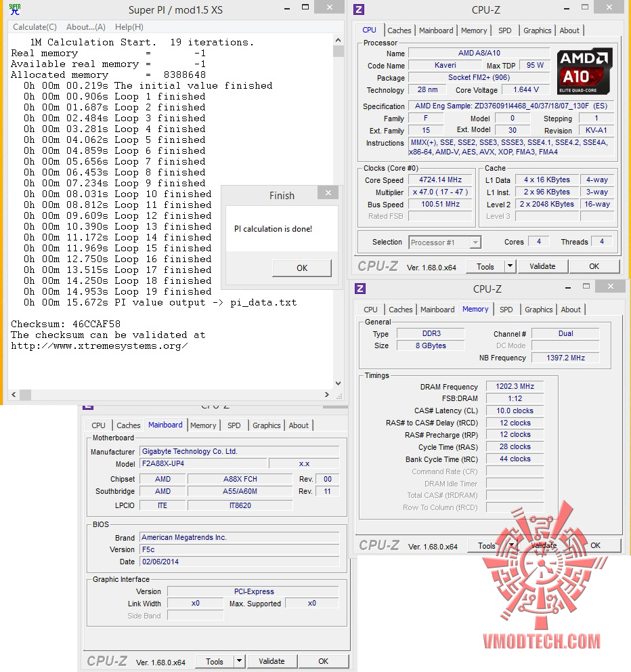Open Help menu in Super PI
The height and width of the screenshot is (672, 631).
pyautogui.click(x=129, y=27)
